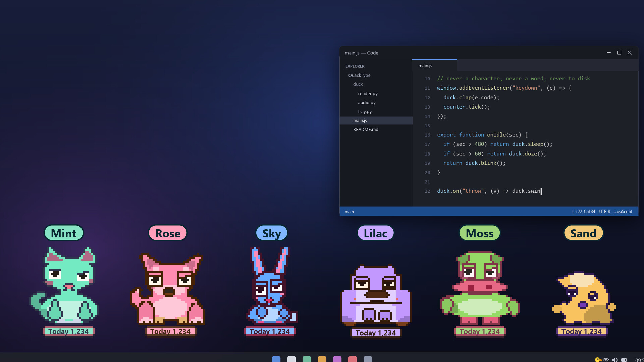Click the duck tray icon
This screenshot has width=644, height=362.
pyautogui.click(x=598, y=360)
